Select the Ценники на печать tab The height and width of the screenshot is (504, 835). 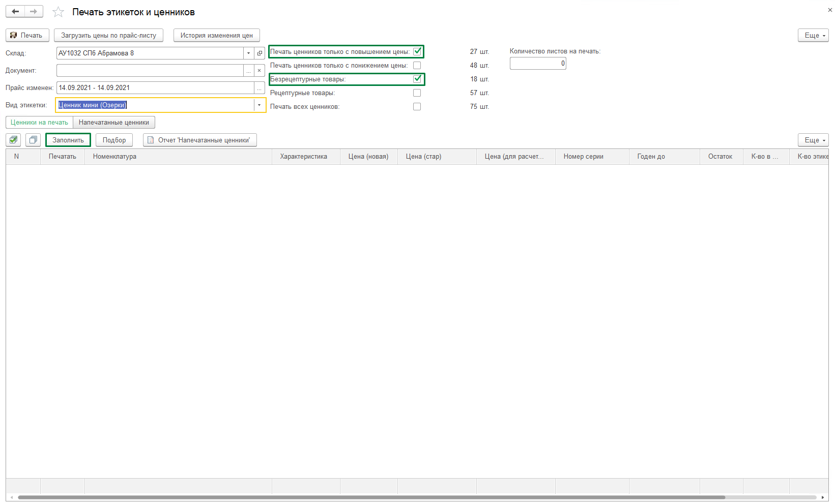point(39,123)
